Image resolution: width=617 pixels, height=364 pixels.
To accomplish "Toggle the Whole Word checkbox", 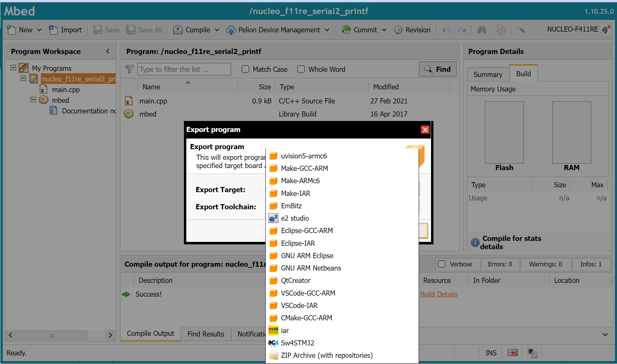I will 301,69.
